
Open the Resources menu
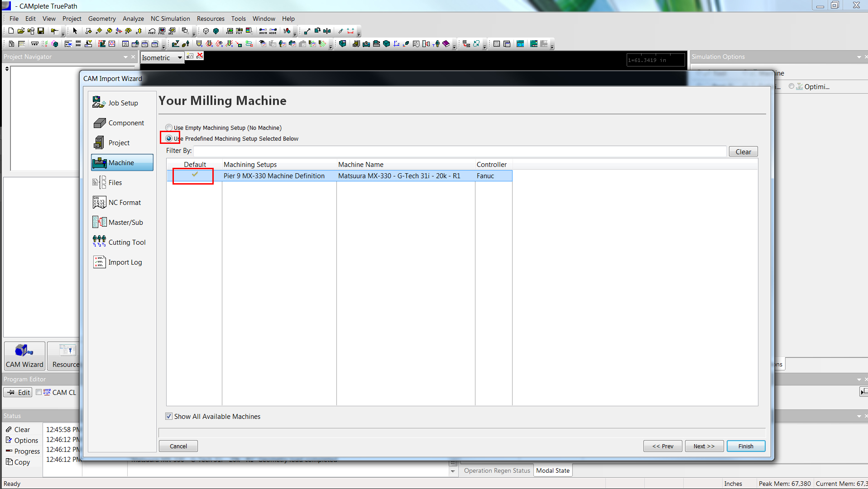pos(211,19)
